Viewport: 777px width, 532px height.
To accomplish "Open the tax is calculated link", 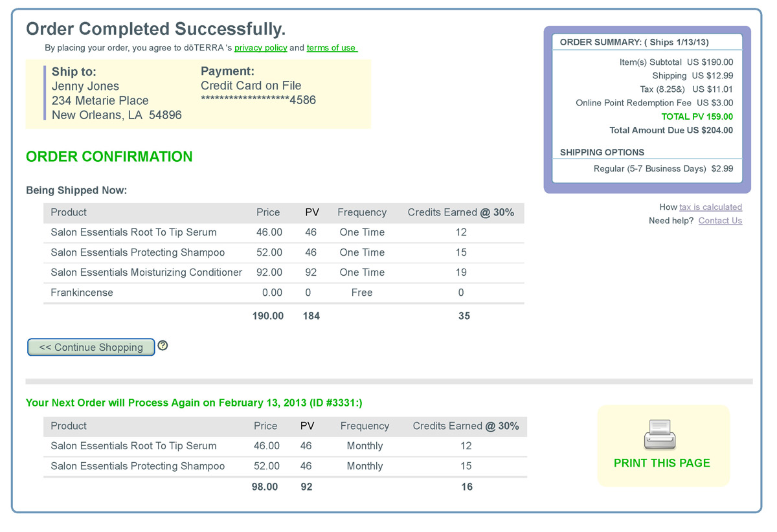I will pyautogui.click(x=710, y=207).
